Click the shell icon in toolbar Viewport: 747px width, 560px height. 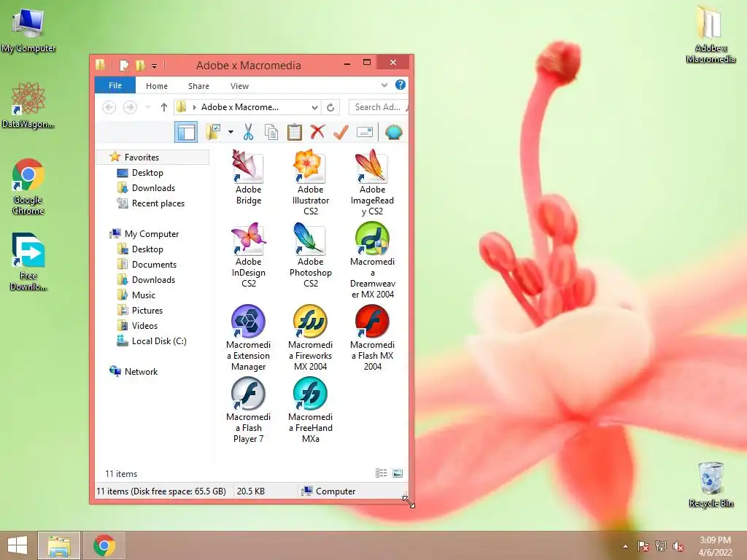pyautogui.click(x=393, y=132)
